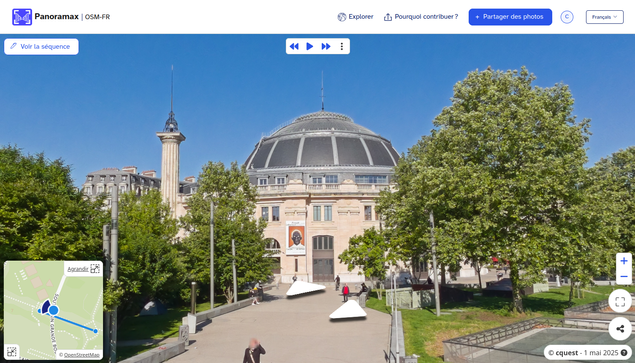Go to previous picture in sequence

(x=294, y=47)
